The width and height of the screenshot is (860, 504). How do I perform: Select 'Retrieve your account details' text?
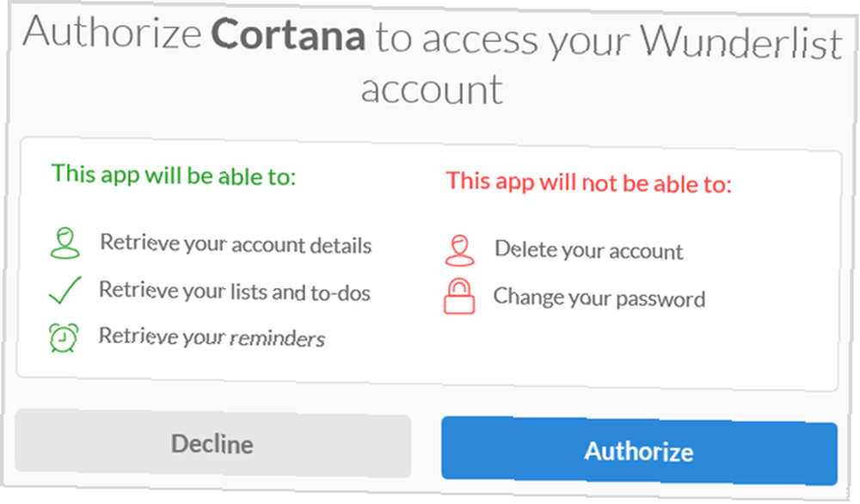coord(236,244)
